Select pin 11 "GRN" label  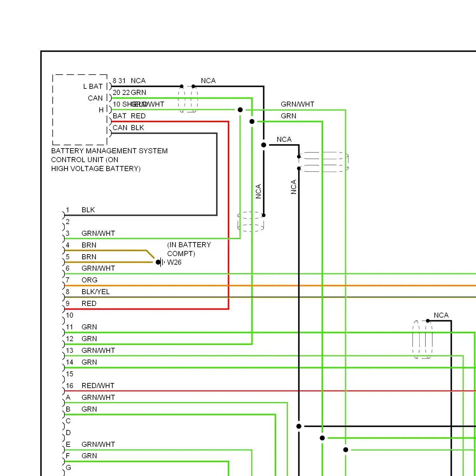click(89, 327)
